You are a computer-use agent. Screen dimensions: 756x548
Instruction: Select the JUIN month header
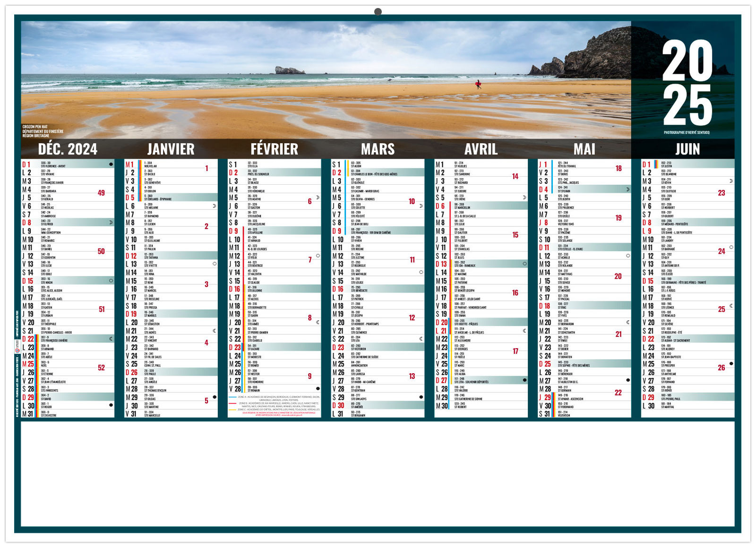(687, 149)
